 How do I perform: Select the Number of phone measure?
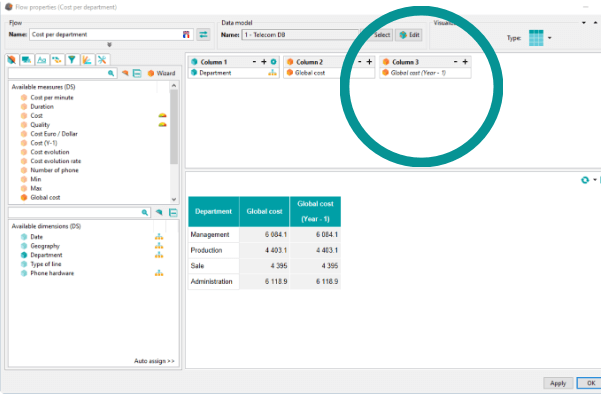(54, 170)
